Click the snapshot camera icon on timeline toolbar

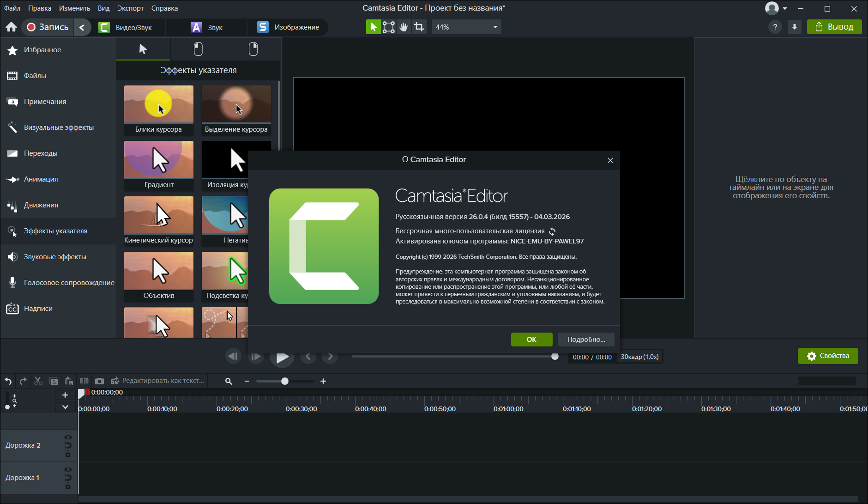[99, 381]
